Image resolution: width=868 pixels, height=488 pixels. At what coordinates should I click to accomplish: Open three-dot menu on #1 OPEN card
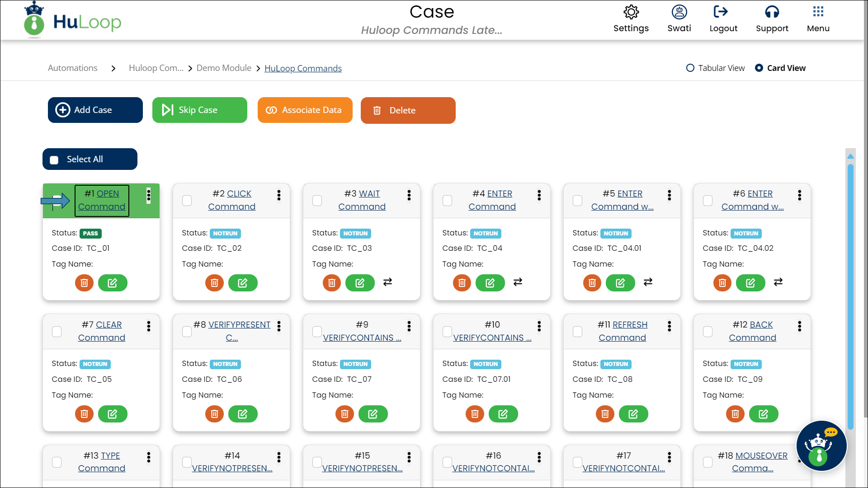pos(148,196)
